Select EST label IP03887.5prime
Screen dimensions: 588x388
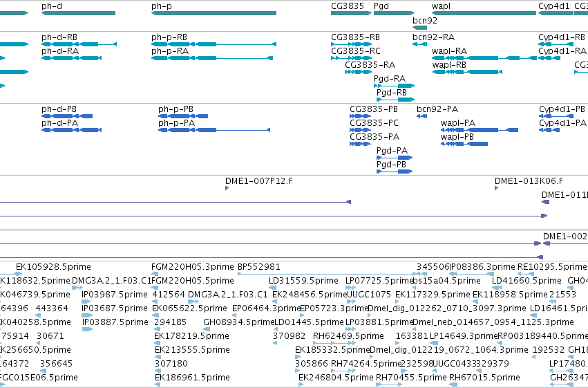pos(115,322)
